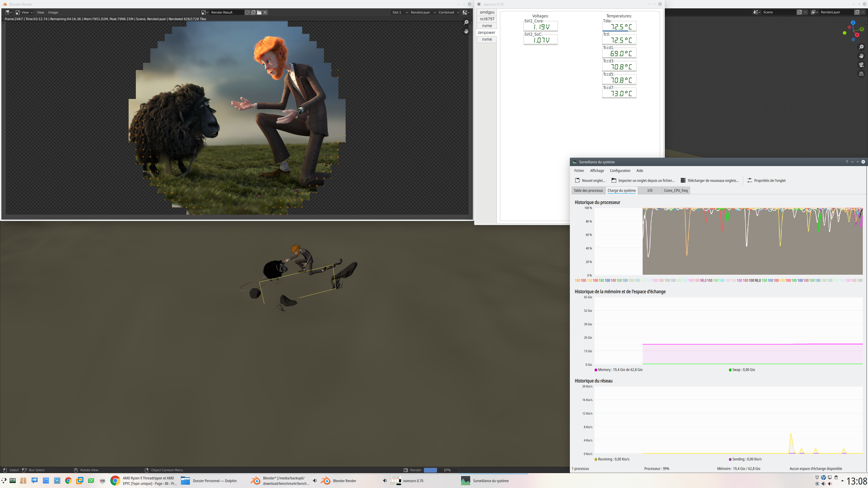Create new image via duplicate icon beside Render Result
Screen dimensions: 868x488
[x=253, y=12]
